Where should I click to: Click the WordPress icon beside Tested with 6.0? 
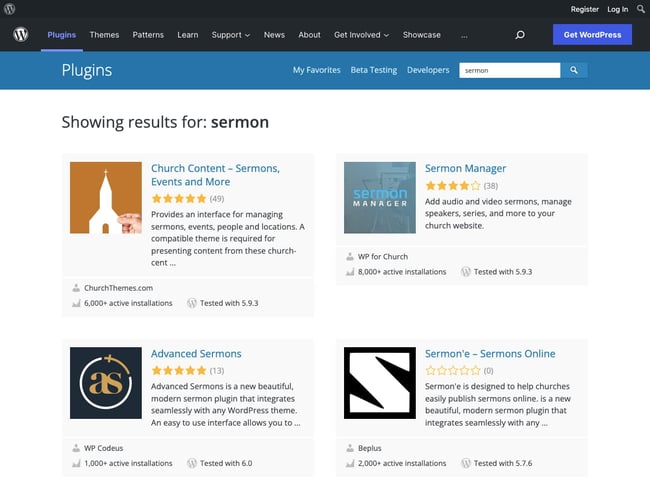click(192, 463)
